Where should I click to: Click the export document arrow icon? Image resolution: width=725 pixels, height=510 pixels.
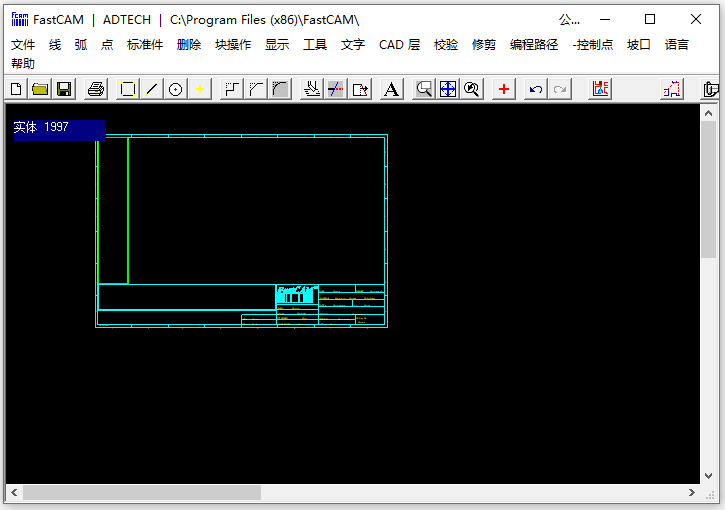click(x=360, y=89)
